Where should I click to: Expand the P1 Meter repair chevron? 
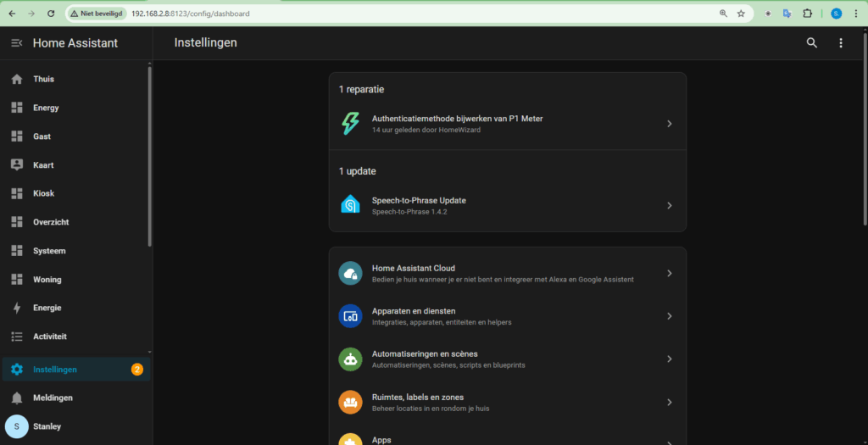pyautogui.click(x=669, y=124)
